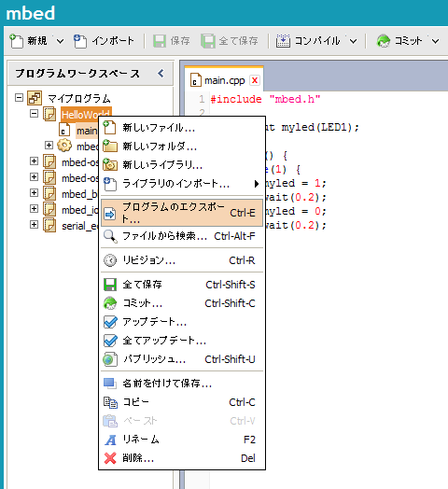
Task: Choose 新しいフォルダ... from context menu
Action: pos(182,147)
